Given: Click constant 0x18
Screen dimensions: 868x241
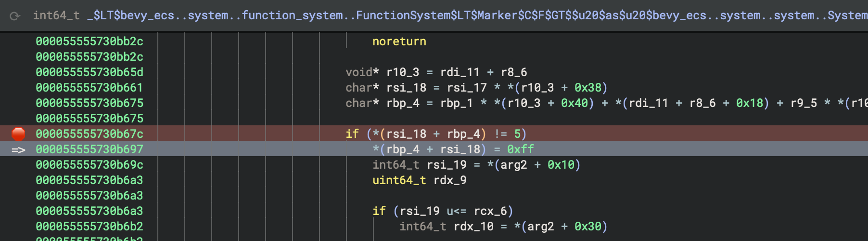Looking at the screenshot, I should (x=750, y=103).
